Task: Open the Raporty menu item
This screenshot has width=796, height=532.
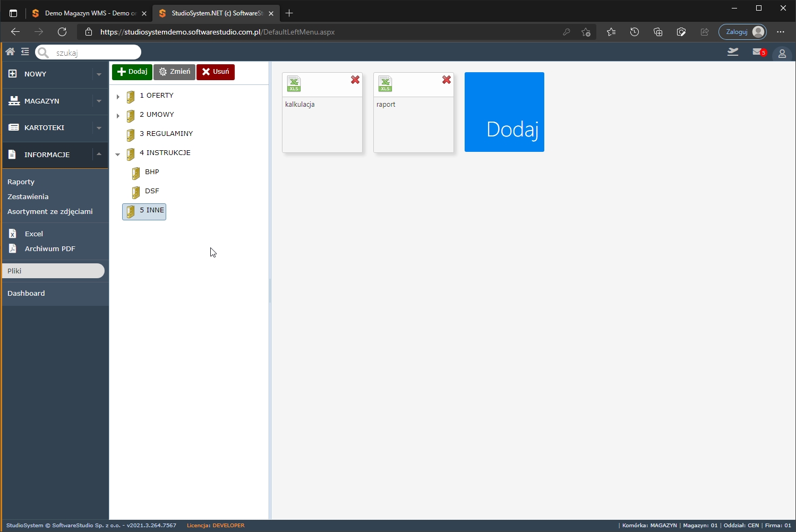Action: click(x=21, y=182)
